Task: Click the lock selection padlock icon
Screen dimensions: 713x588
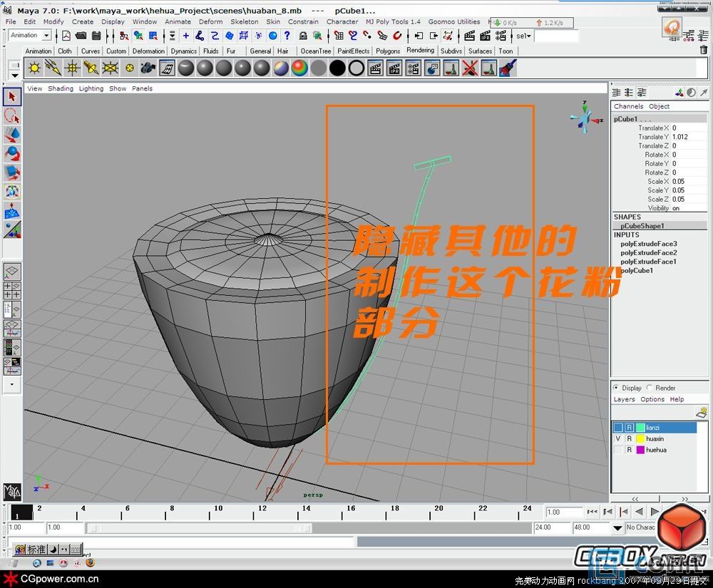Action: pos(303,36)
